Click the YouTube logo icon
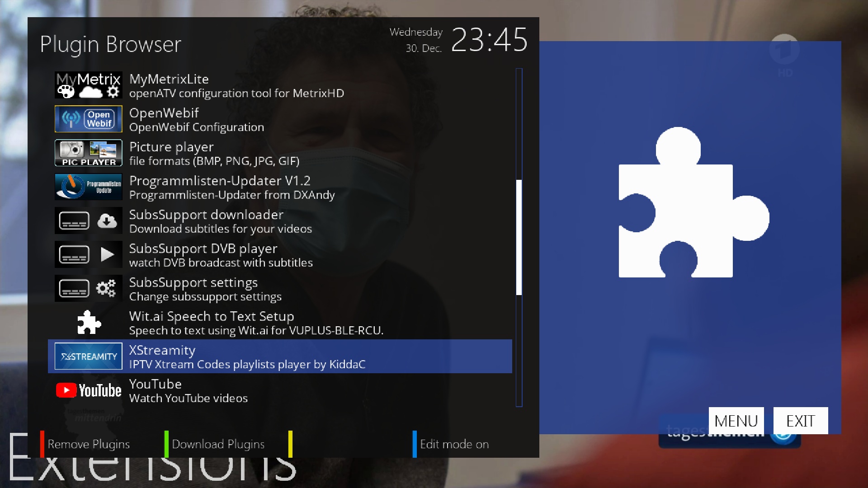Image resolution: width=868 pixels, height=488 pixels. pyautogui.click(x=89, y=390)
